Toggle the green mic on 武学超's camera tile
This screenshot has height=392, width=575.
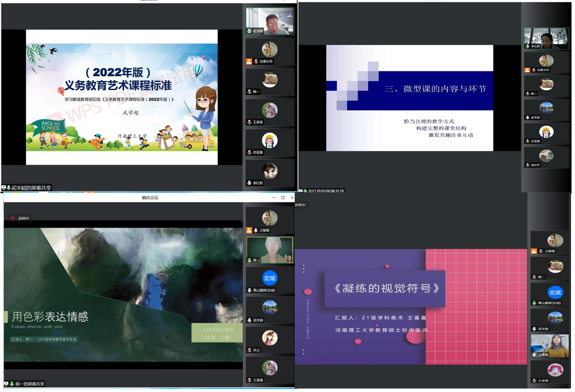click(250, 31)
